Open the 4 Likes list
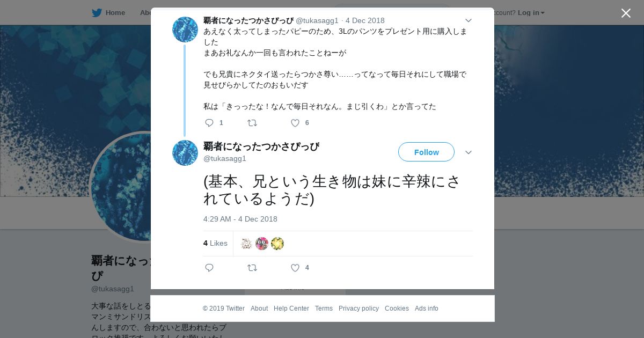644x338 pixels. 215,243
